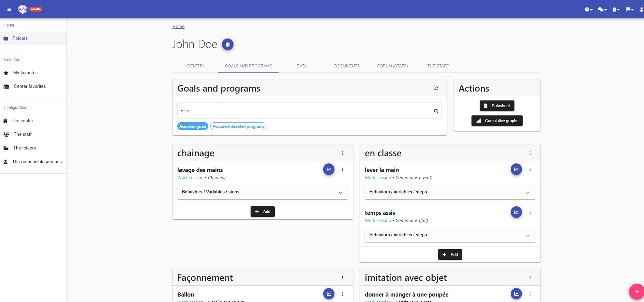
Task: Open the DOCUMENTS tab
Action: pos(347,66)
